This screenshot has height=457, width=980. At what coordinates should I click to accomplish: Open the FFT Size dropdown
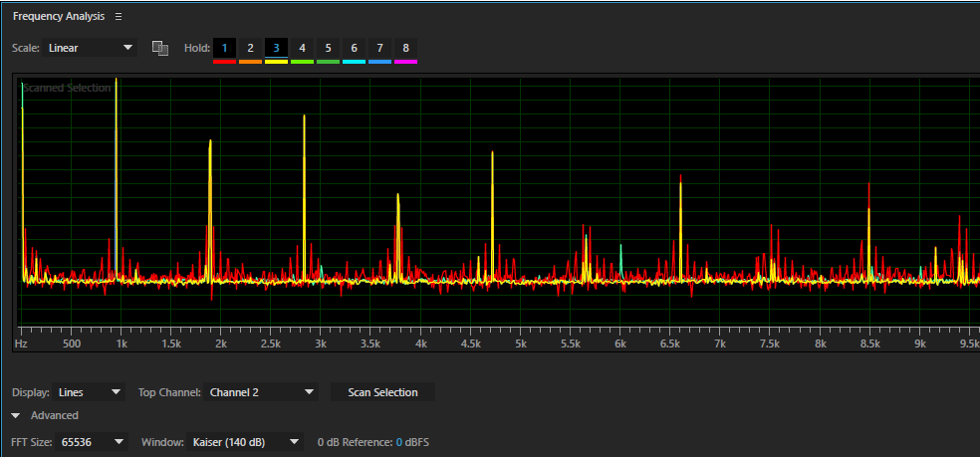[x=92, y=443]
